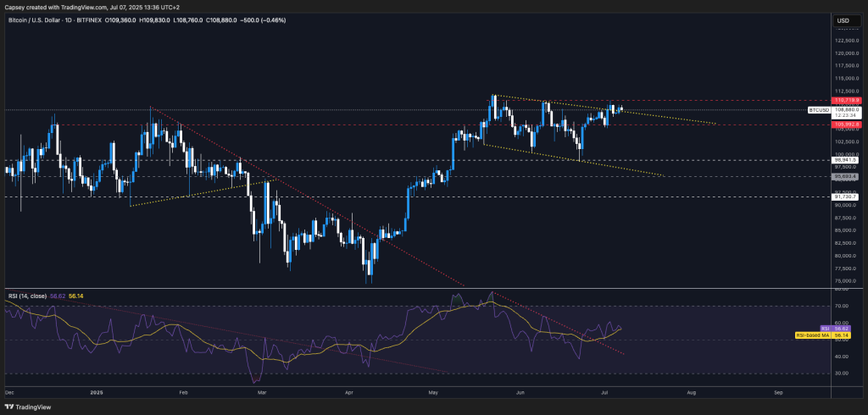Click the 108,880.0 current price label
This screenshot has height=415, width=868.
click(x=847, y=109)
